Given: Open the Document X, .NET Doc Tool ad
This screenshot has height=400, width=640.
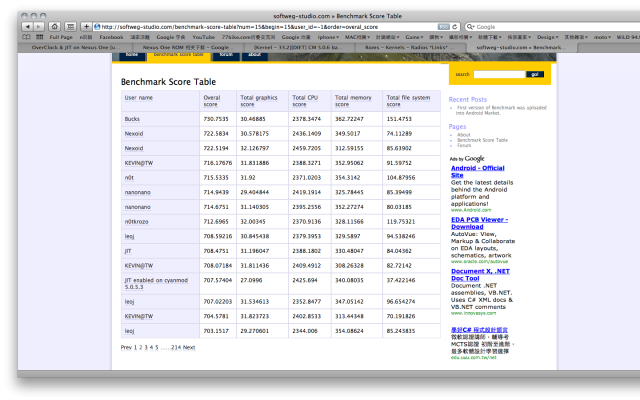Looking at the screenshot, I should (x=480, y=275).
